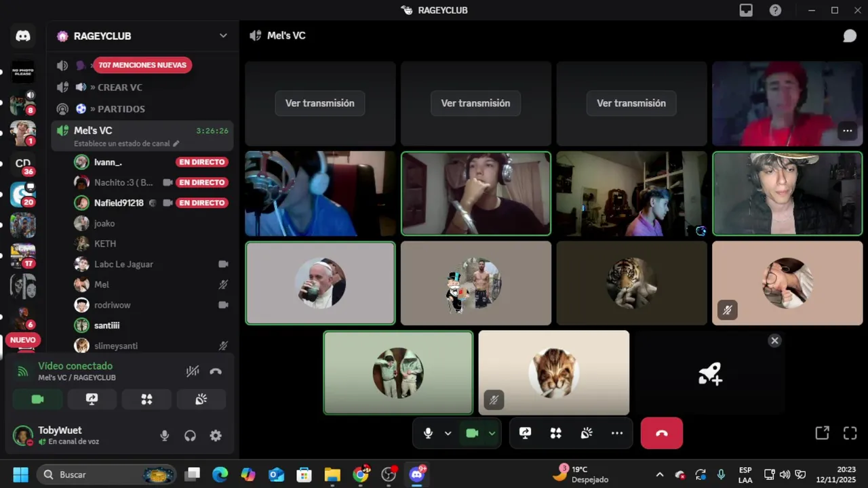Open Windows Start menu
The image size is (868, 488).
pos(20,474)
